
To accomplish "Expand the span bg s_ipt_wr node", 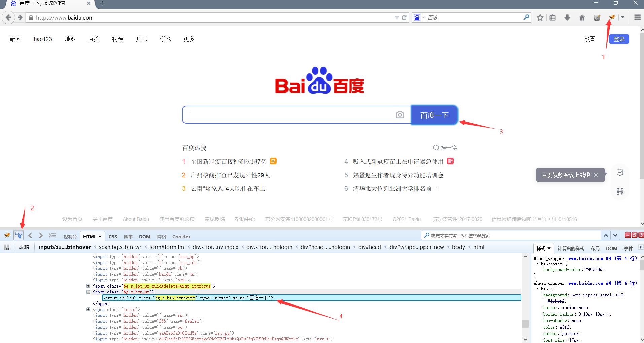I will point(88,286).
